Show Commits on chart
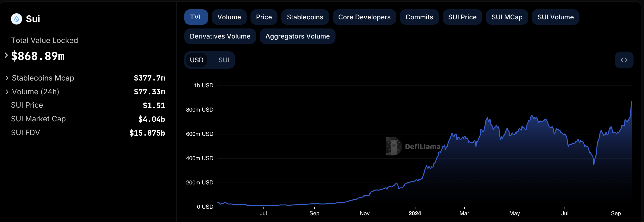 click(x=419, y=17)
